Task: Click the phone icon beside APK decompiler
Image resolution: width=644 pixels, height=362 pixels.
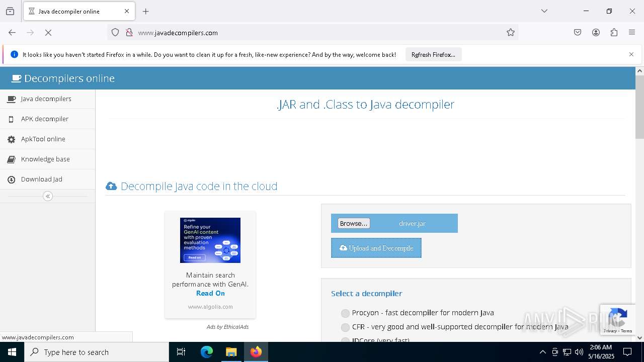Action: (x=11, y=119)
